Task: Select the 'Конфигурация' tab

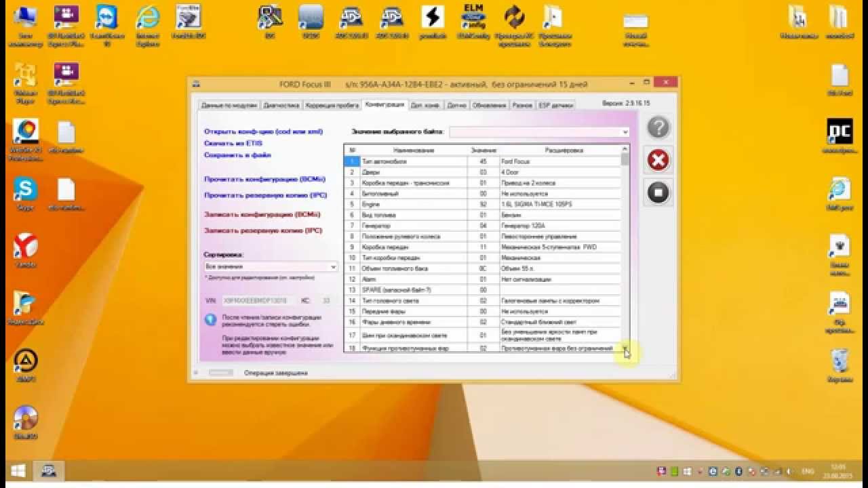Action: click(x=384, y=104)
